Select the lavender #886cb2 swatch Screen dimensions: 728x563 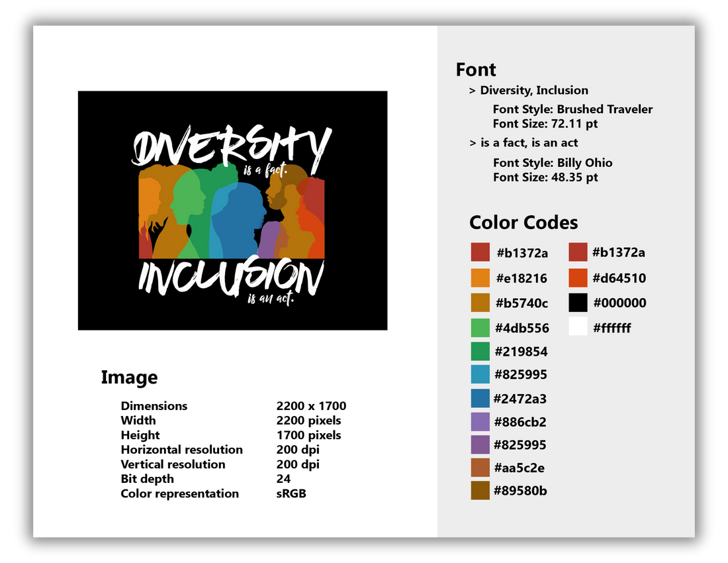tap(480, 421)
